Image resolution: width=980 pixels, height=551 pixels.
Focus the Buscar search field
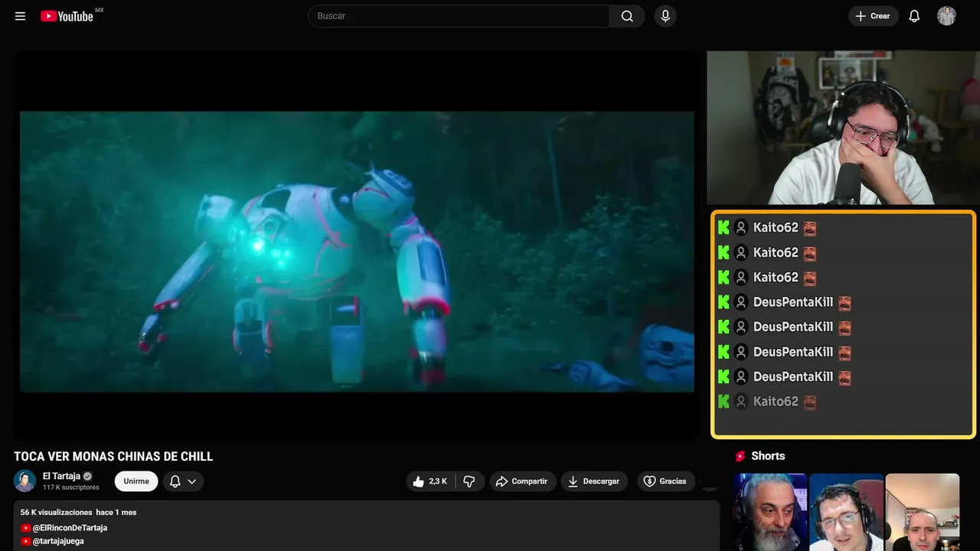coord(459,16)
